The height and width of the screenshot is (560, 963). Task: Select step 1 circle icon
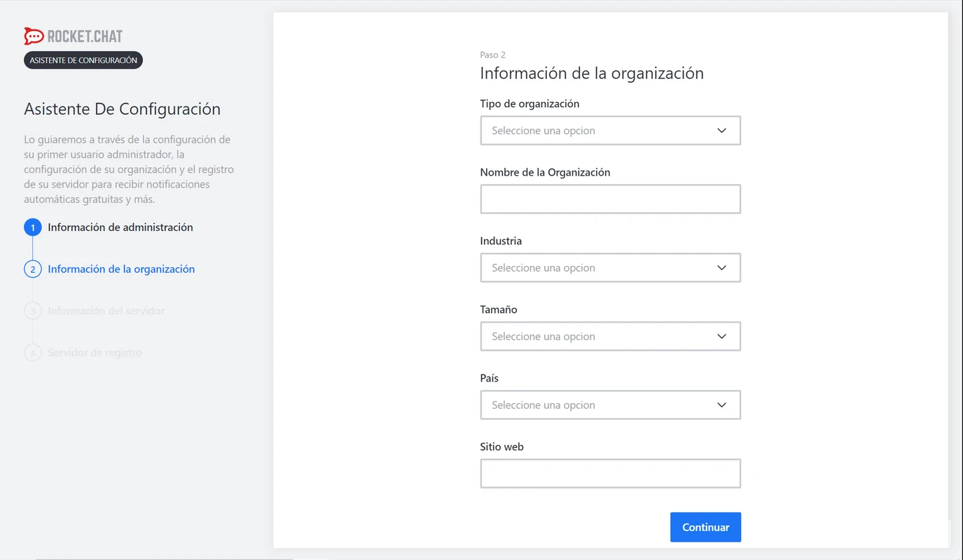tap(32, 227)
